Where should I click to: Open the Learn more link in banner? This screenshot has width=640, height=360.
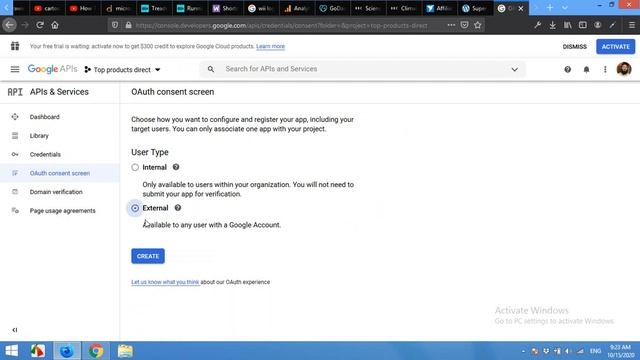pyautogui.click(x=270, y=46)
